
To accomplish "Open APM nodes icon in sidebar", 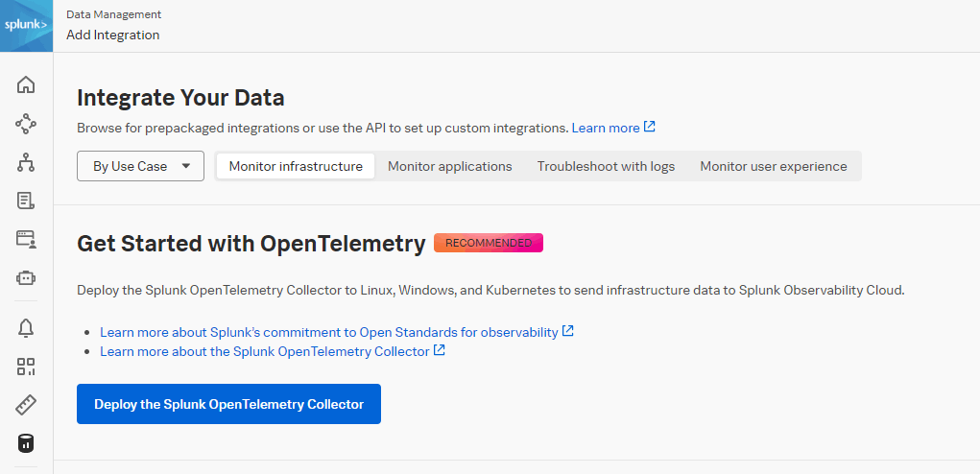I will click(26, 124).
